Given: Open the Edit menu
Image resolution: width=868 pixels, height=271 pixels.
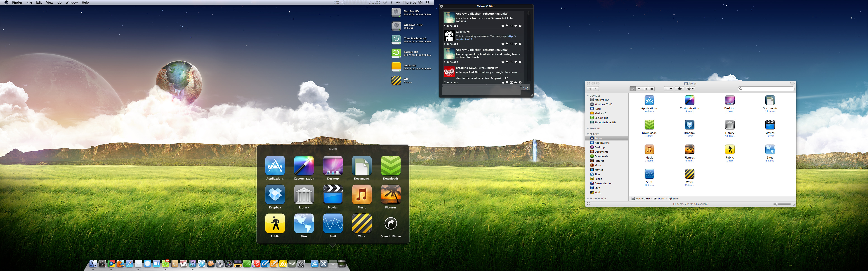Looking at the screenshot, I should [39, 2].
